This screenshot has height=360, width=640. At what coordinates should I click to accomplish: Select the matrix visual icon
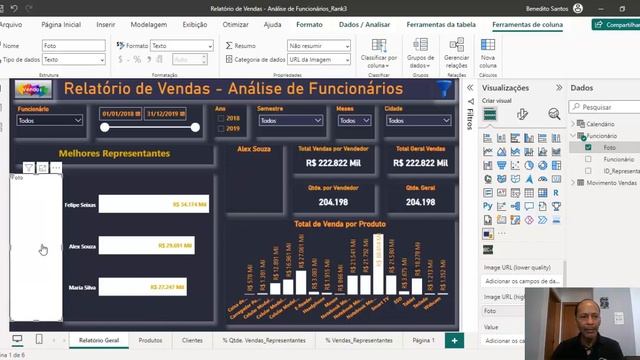542,193
